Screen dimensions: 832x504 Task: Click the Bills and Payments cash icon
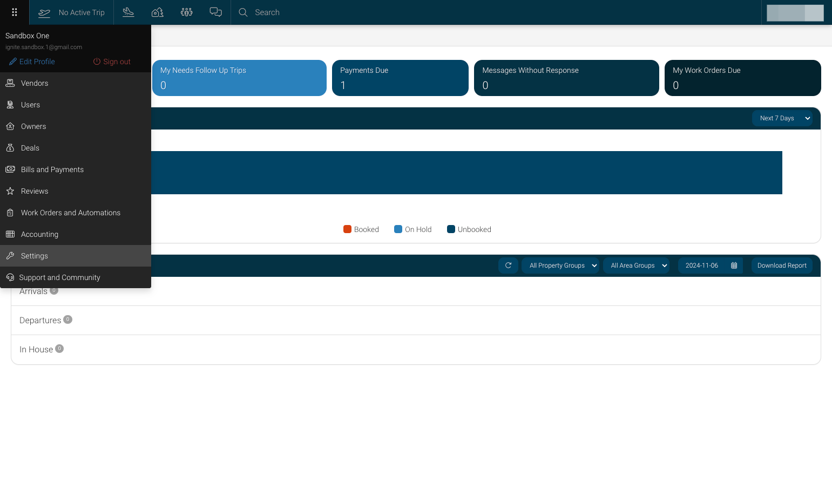tap(10, 169)
